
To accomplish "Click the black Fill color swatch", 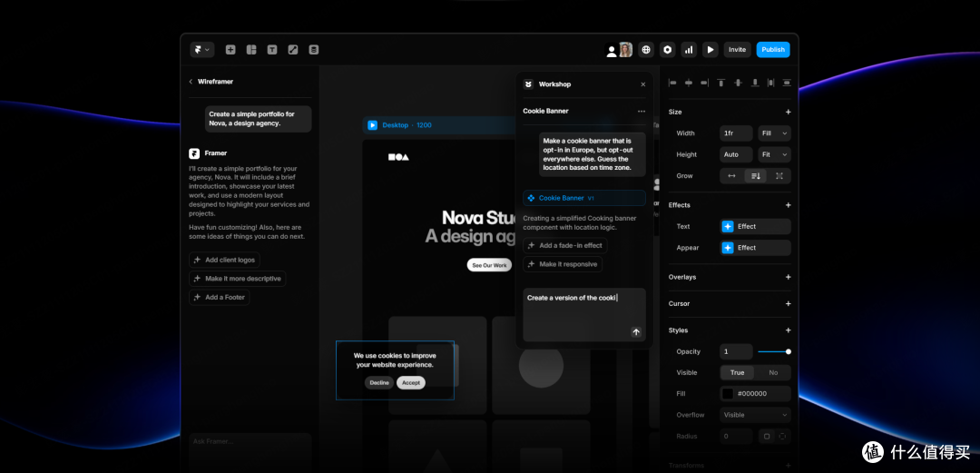I will (x=728, y=394).
